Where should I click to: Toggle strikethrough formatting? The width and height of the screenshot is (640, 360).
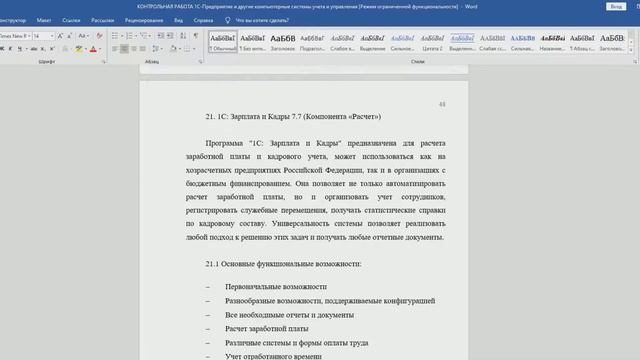(x=34, y=49)
